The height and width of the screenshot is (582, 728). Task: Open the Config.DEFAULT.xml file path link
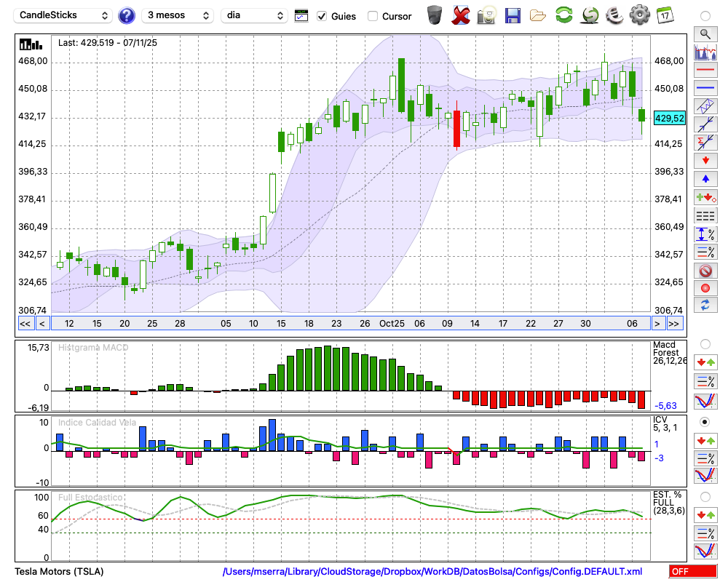432,572
